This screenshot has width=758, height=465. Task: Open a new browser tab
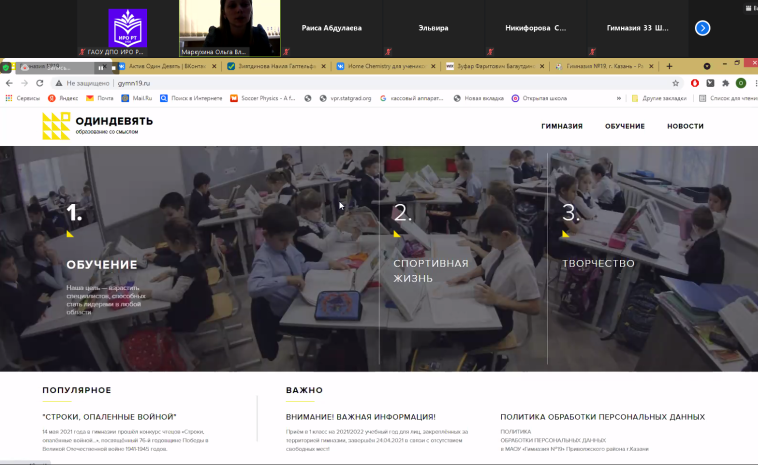point(669,66)
